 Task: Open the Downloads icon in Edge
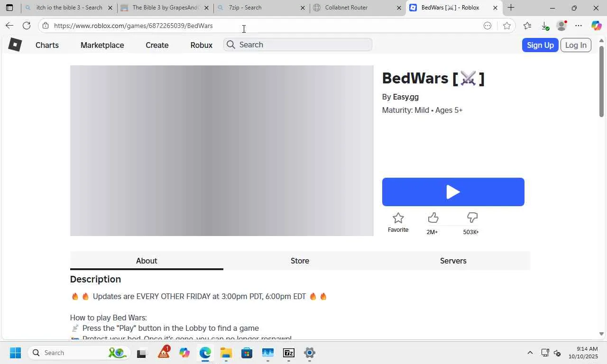[x=544, y=26]
